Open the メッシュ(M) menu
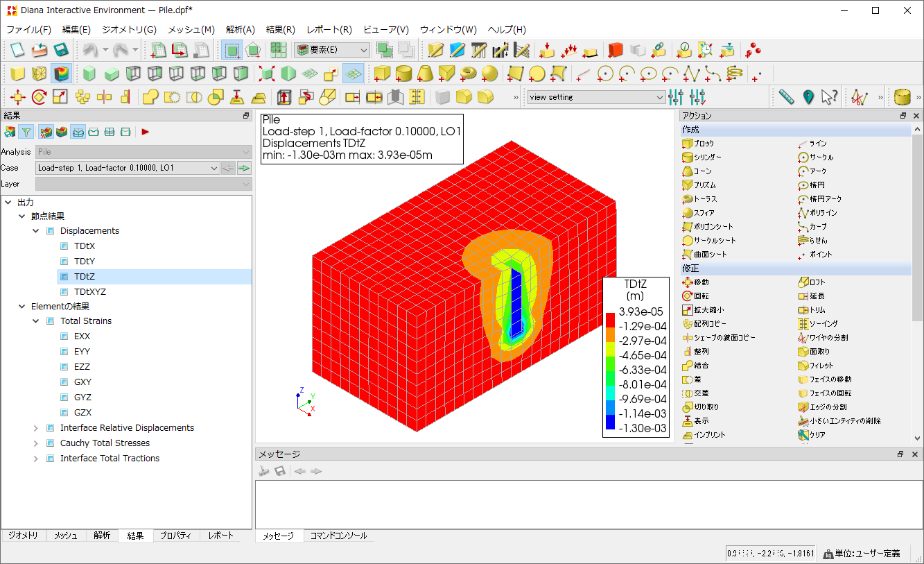924x564 pixels. pyautogui.click(x=191, y=30)
